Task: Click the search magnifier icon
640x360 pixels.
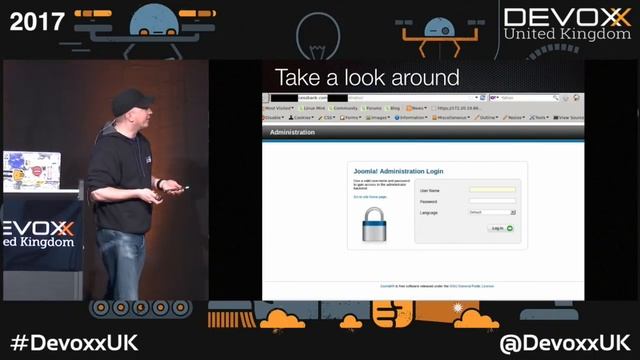Action: coord(556,98)
